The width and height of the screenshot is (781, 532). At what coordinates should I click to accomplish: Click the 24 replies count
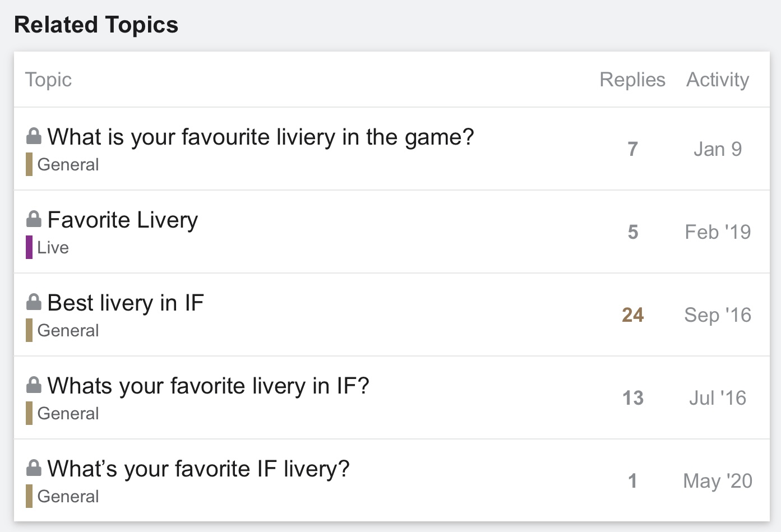(632, 315)
